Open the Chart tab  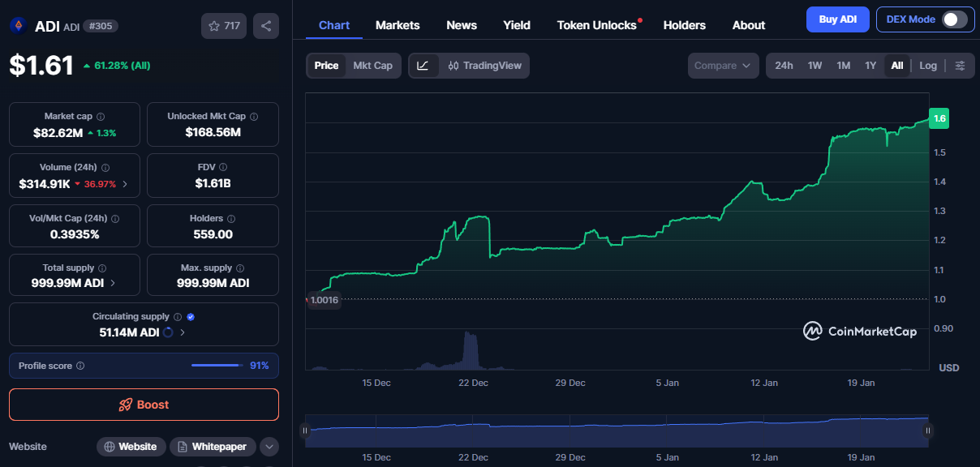pyautogui.click(x=334, y=25)
